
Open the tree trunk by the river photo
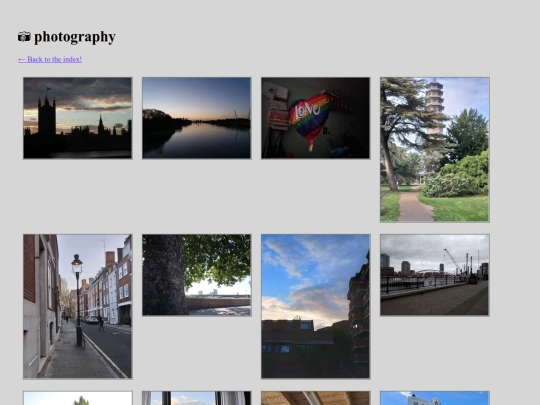(197, 275)
